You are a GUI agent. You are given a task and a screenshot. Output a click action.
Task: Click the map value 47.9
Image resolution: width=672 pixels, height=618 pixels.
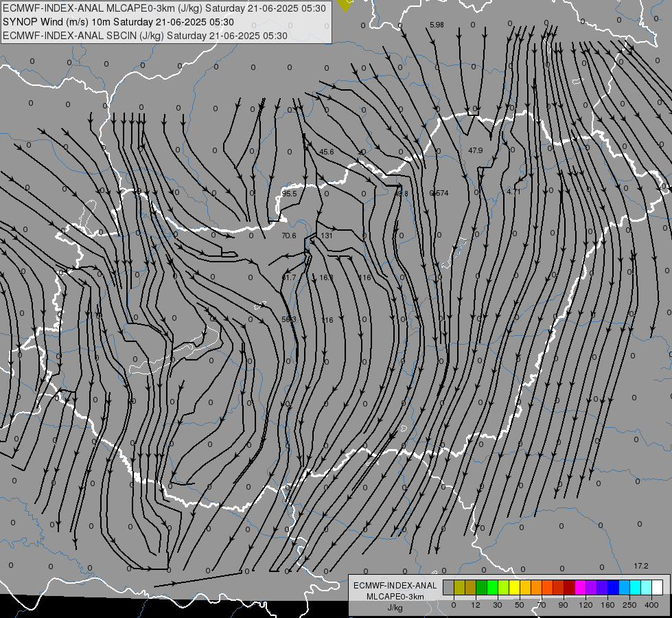(x=475, y=150)
